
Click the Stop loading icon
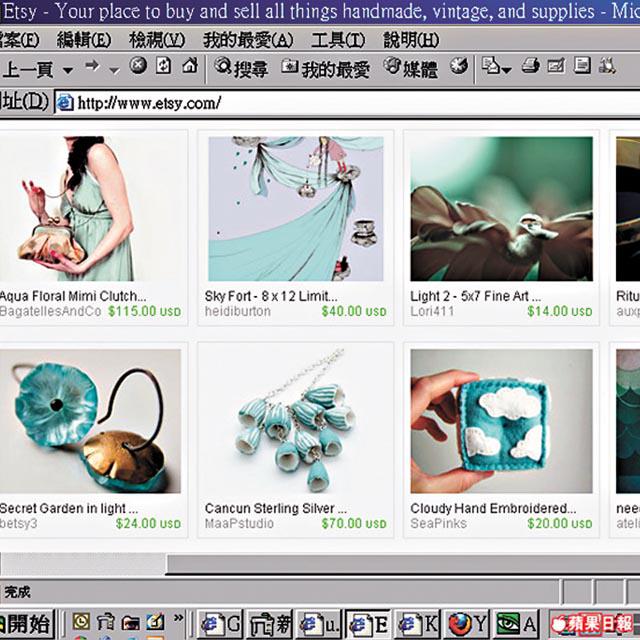[x=138, y=65]
